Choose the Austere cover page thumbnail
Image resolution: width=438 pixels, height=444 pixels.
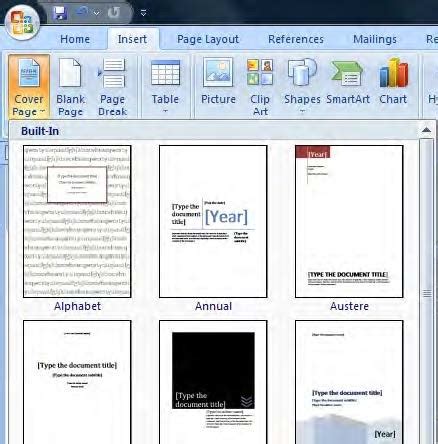tap(349, 221)
